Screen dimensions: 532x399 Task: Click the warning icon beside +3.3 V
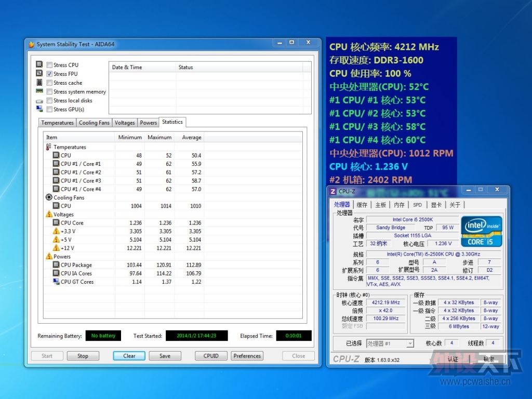coord(56,231)
